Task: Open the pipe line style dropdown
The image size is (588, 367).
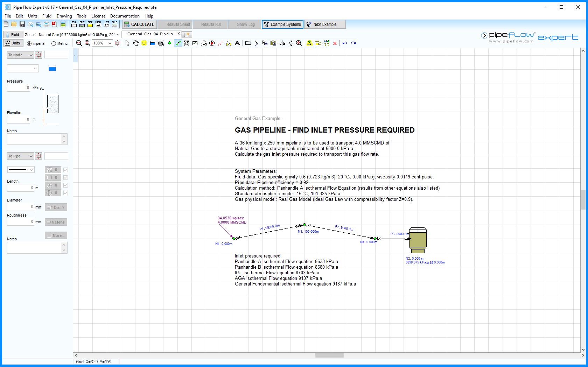Action: tap(21, 170)
